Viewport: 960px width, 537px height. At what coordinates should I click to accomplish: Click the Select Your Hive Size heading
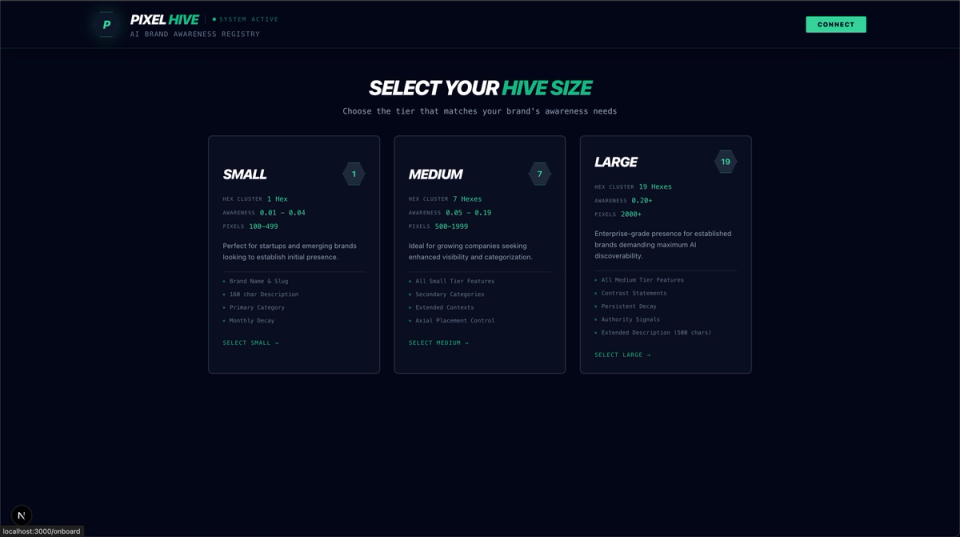click(x=480, y=88)
